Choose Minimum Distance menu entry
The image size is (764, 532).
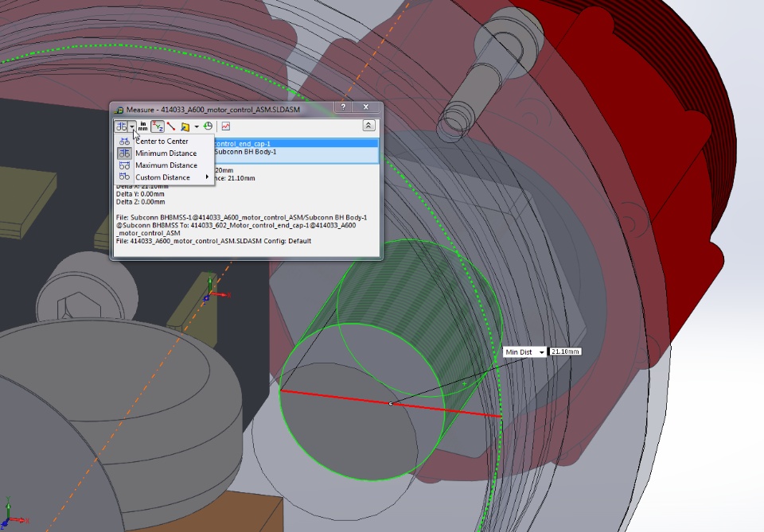[x=164, y=153]
